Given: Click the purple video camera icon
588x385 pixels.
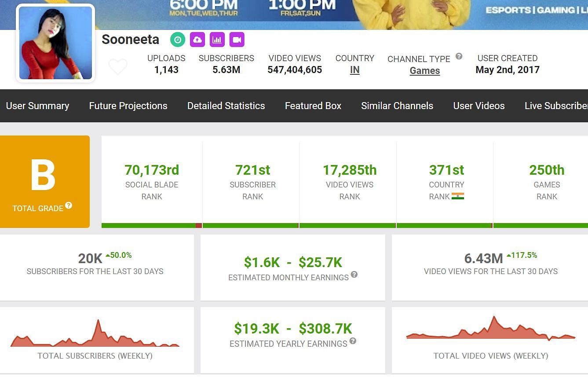Looking at the screenshot, I should pos(237,40).
